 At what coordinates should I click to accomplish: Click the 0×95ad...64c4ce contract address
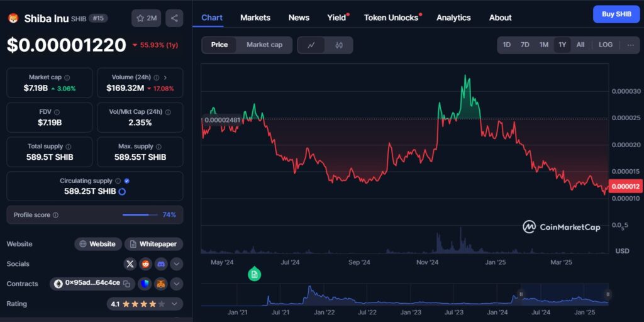tap(92, 283)
